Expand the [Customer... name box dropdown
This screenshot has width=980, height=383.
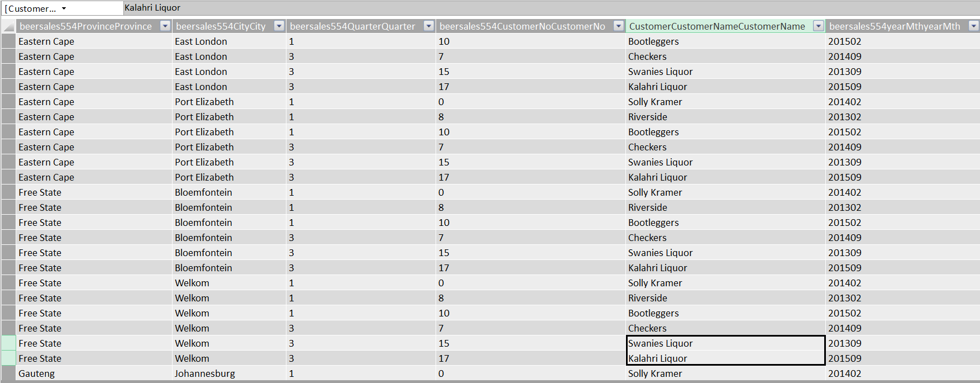pyautogui.click(x=64, y=8)
